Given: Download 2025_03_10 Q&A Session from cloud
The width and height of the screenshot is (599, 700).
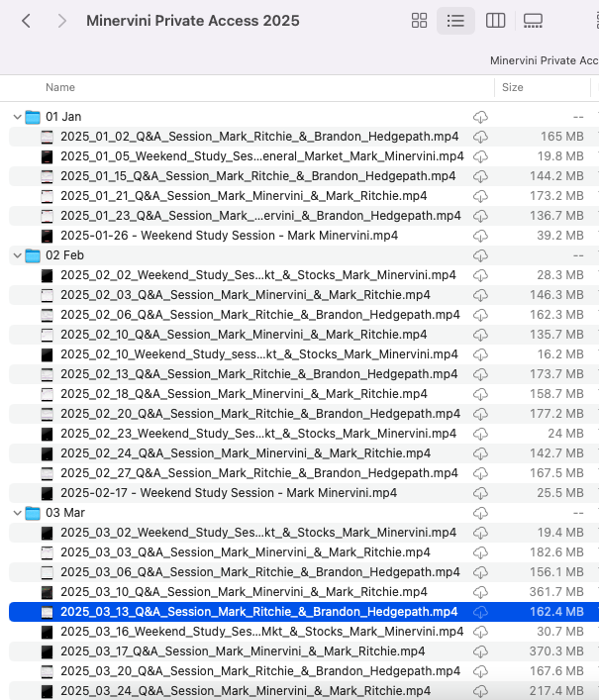Looking at the screenshot, I should [480, 592].
